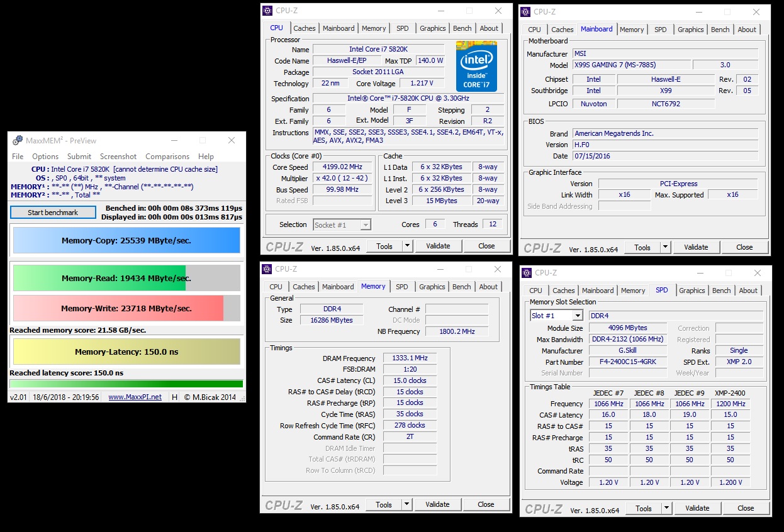Click the Intel Core i7 logo badge
784x532 pixels.
pos(476,67)
